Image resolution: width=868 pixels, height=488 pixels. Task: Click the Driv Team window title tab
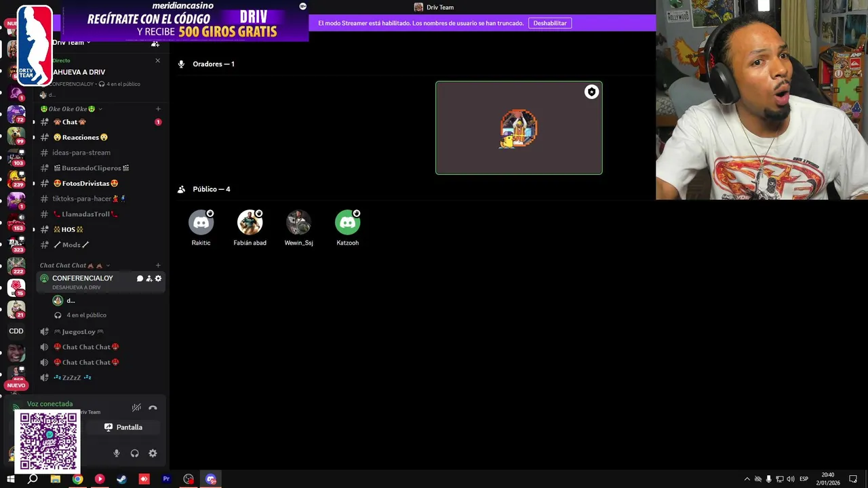pos(434,7)
